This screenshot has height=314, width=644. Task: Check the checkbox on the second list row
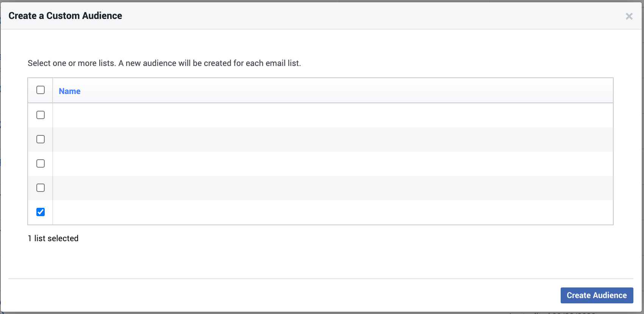(40, 139)
